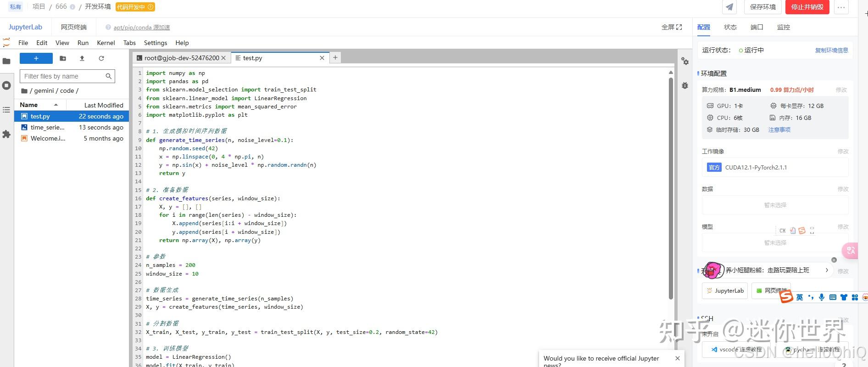Open the apt/pip/conda 源加速 link
Screen dimensions: 868x367
click(142, 28)
